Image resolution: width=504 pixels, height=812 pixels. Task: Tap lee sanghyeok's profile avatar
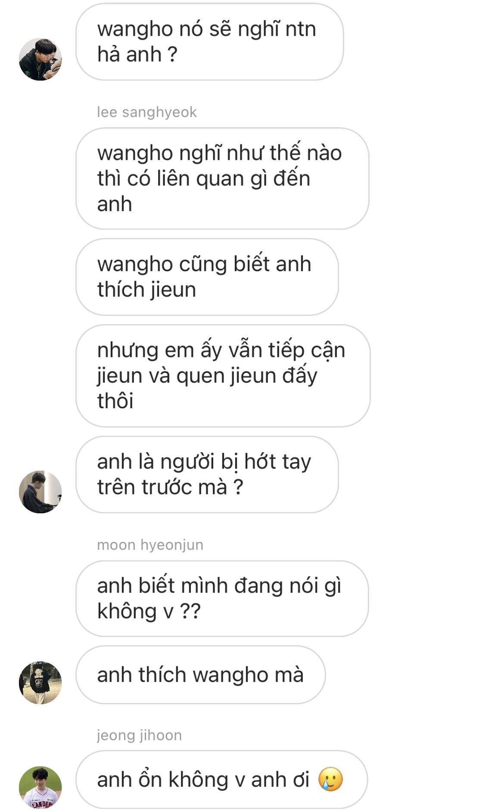pyautogui.click(x=40, y=492)
